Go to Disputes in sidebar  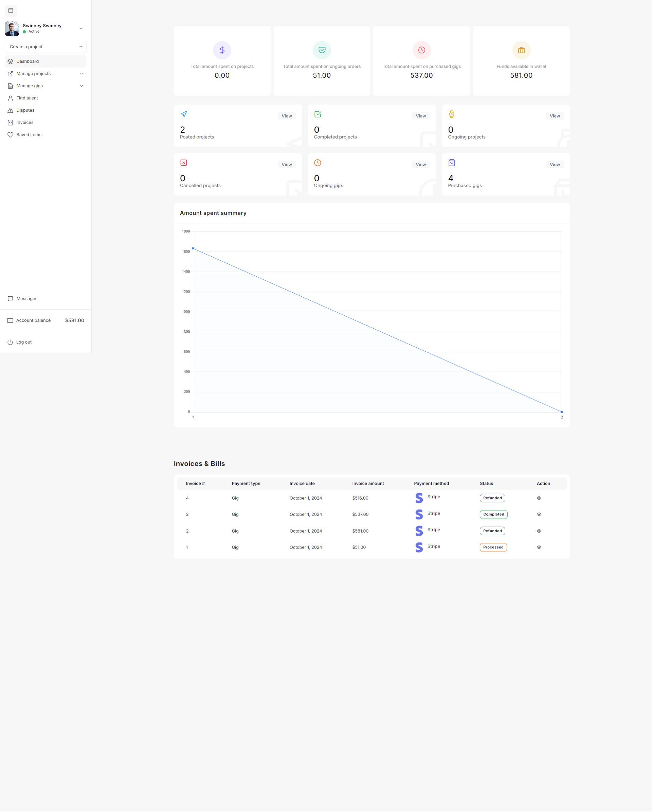click(25, 110)
